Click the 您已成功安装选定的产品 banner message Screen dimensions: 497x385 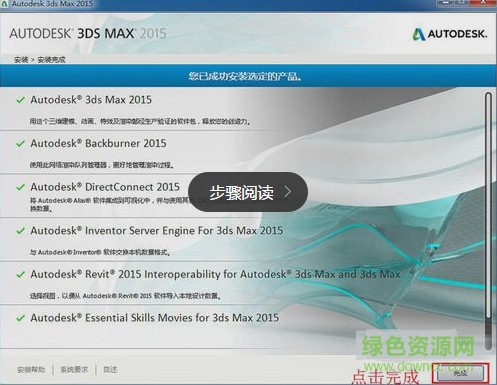pyautogui.click(x=245, y=76)
